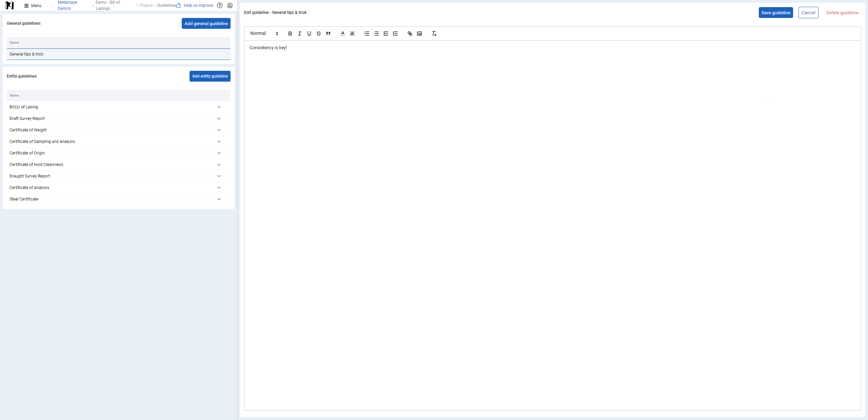This screenshot has width=868, height=420.
Task: Go to Metamaze Demo's breadcrumb
Action: 67,5
